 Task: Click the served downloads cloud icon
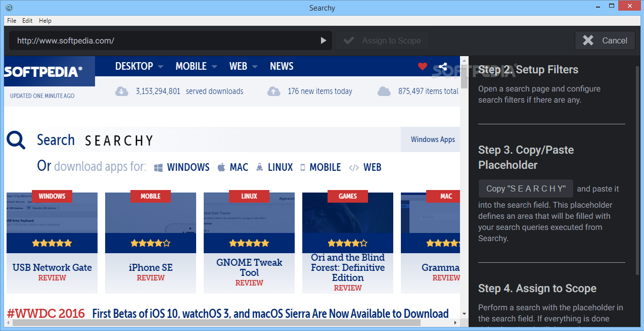122,91
